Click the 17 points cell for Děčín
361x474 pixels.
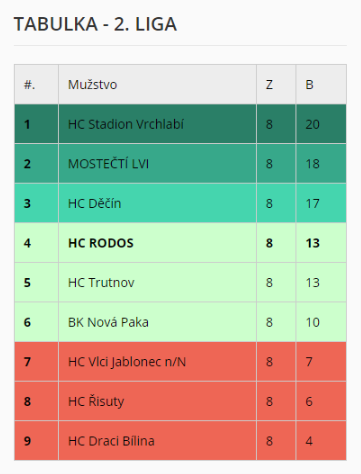[x=321, y=203]
